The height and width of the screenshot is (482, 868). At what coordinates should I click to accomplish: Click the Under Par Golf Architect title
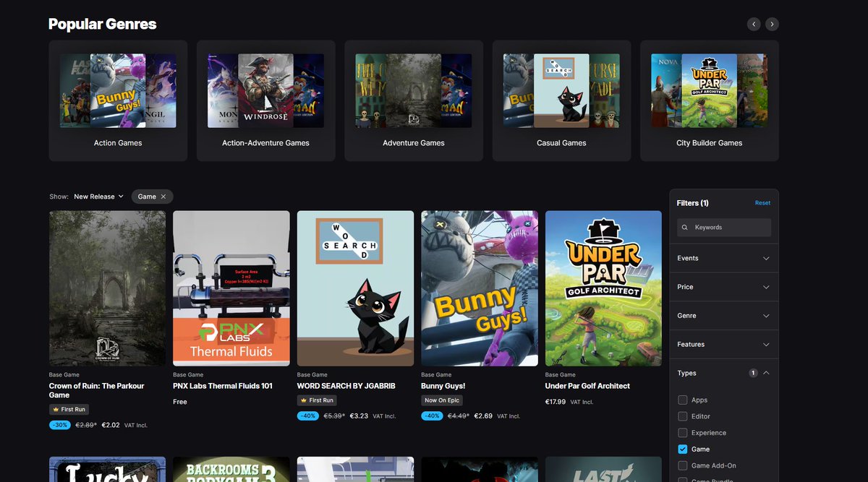(x=587, y=386)
